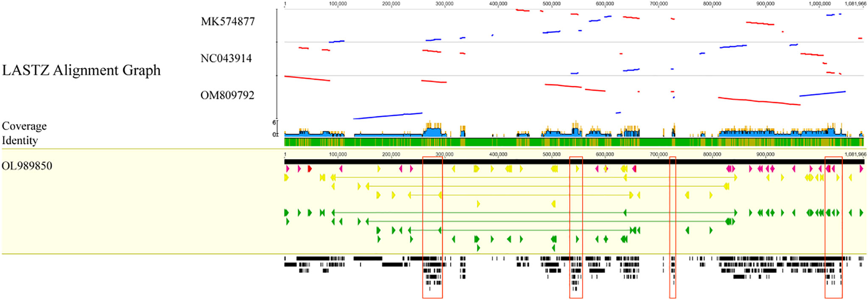Select the OM809792 alignment track label
Screen dimensions: 868x300
pos(227,95)
